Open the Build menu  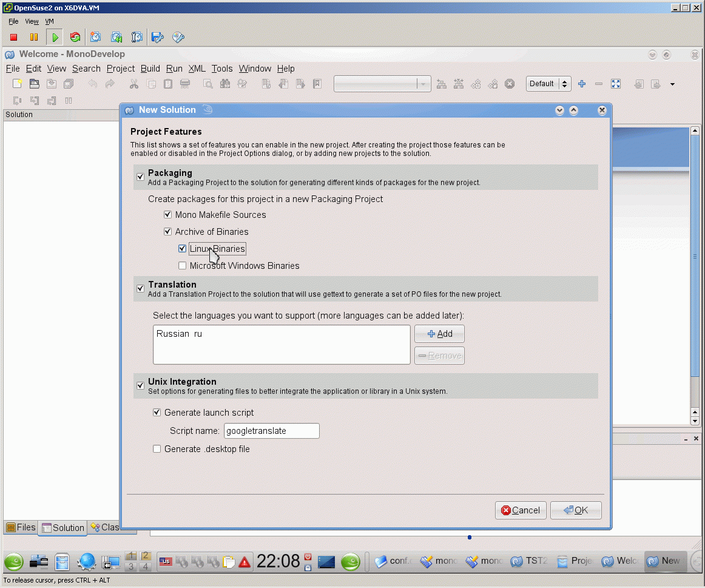click(150, 69)
